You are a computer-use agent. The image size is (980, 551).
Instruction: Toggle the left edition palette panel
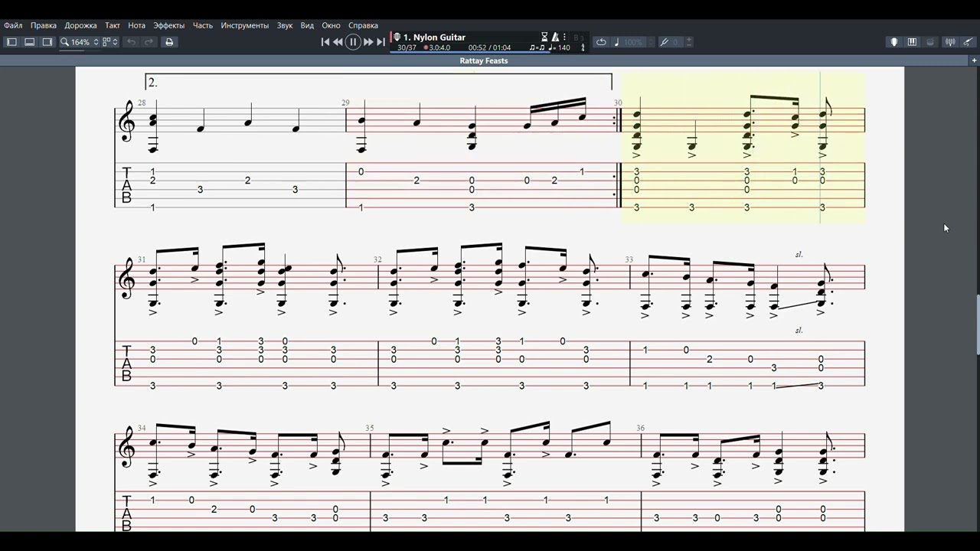[11, 42]
